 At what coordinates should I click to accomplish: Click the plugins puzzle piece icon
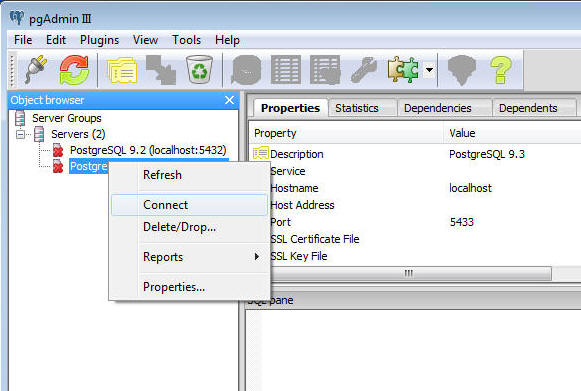tap(403, 69)
